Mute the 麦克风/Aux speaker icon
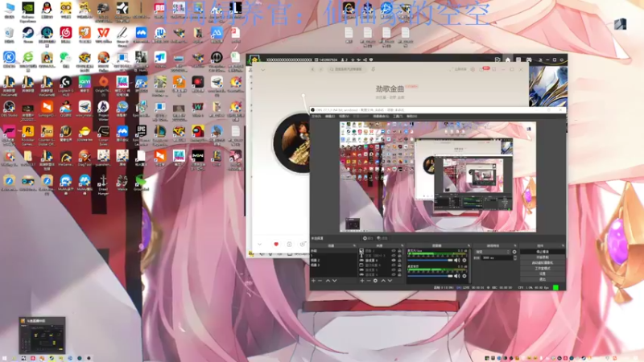The width and height of the screenshot is (644, 362). (x=456, y=260)
